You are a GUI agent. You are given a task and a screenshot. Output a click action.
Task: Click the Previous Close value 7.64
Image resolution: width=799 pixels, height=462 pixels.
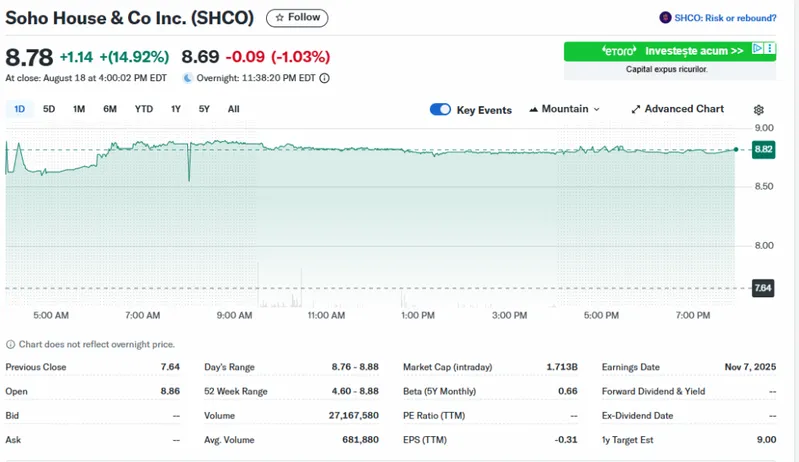click(170, 367)
